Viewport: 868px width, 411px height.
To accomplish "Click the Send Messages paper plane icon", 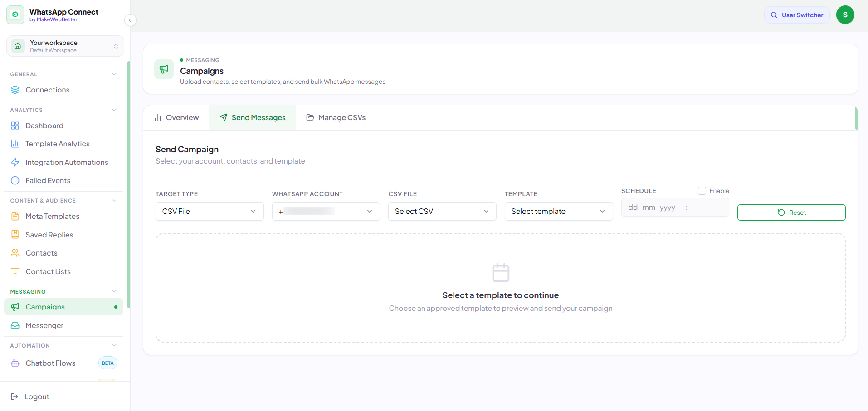I will tap(224, 117).
